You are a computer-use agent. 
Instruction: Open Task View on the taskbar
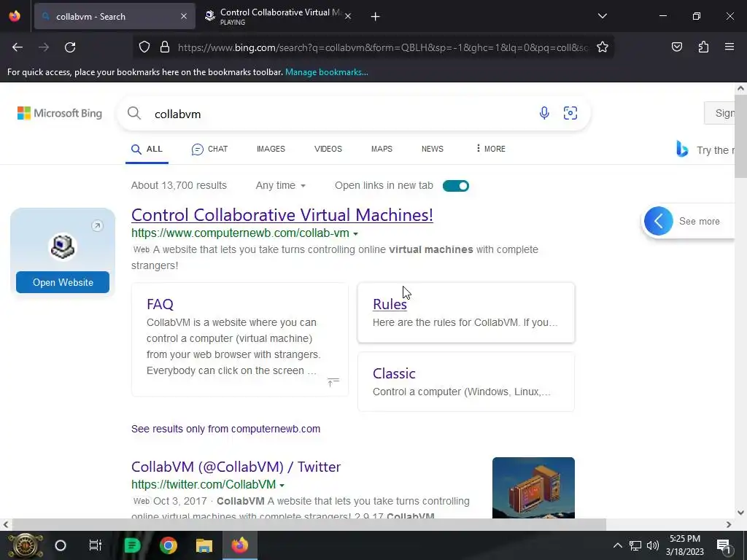[96, 545]
